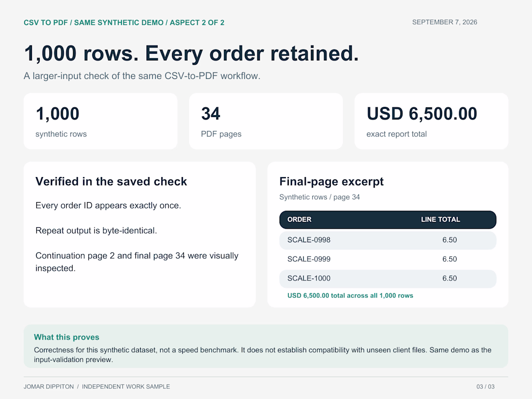
Task: Click the heading 'Verified in the saved check'
Action: point(111,181)
